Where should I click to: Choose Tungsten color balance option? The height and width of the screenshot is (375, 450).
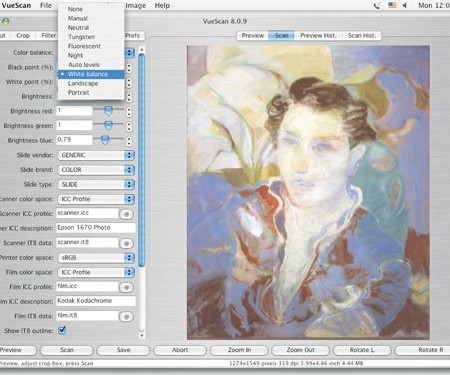click(x=91, y=37)
